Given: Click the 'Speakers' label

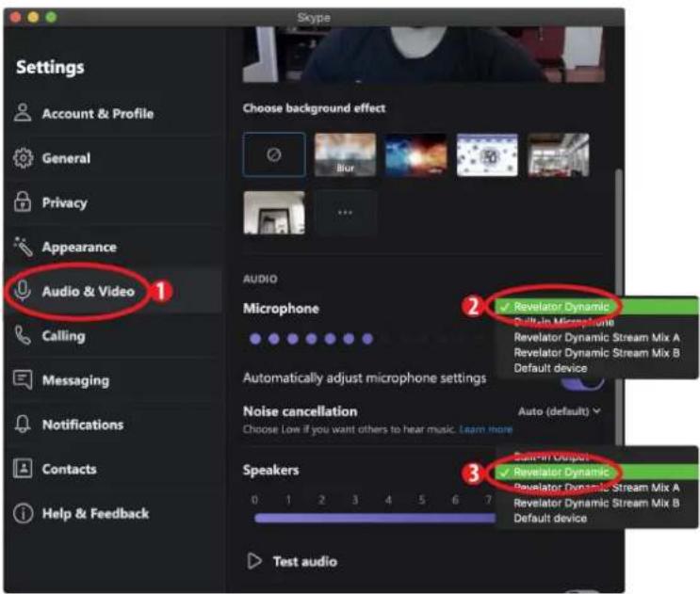Looking at the screenshot, I should pyautogui.click(x=271, y=470).
